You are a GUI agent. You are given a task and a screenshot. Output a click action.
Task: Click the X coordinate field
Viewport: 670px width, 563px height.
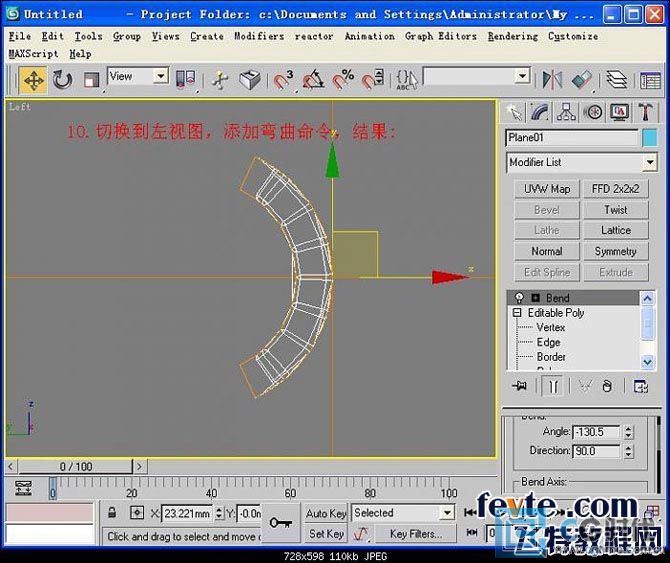click(x=187, y=513)
